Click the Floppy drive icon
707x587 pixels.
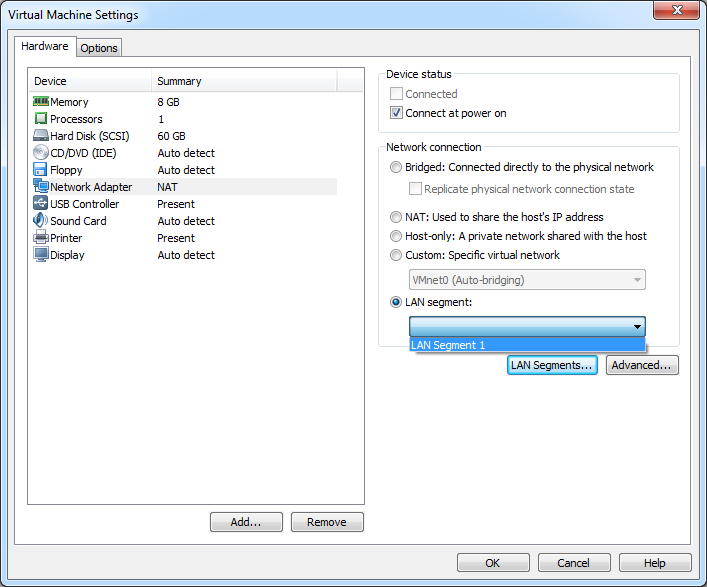pyautogui.click(x=41, y=170)
